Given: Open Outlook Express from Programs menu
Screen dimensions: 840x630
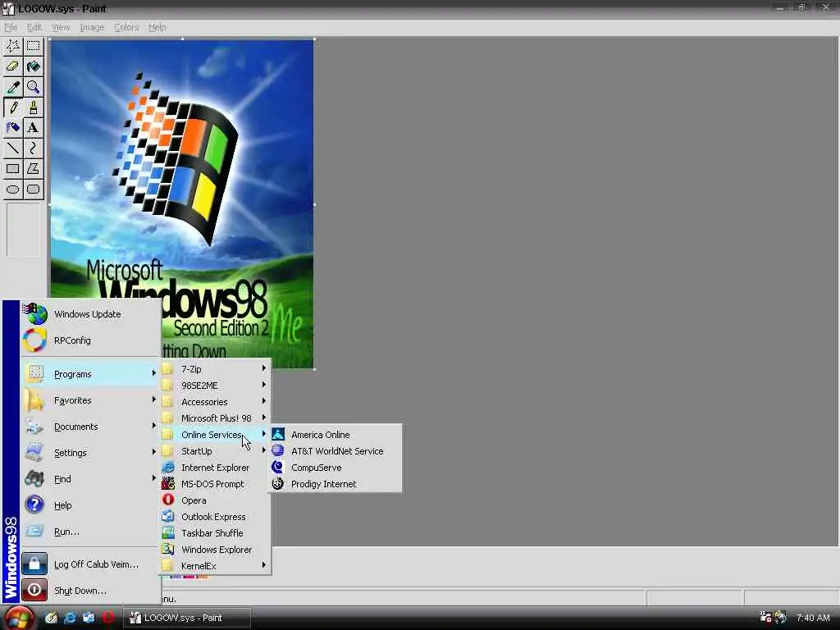Looking at the screenshot, I should tap(216, 517).
